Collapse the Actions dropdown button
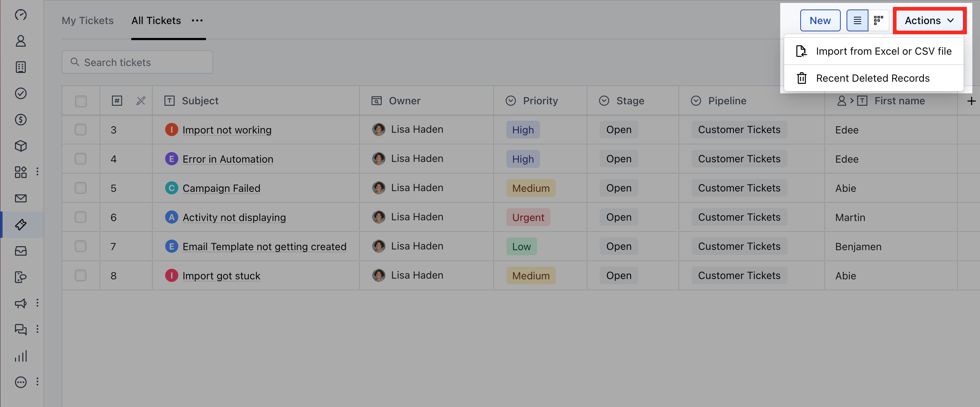Viewport: 980px width, 407px height. tap(929, 20)
